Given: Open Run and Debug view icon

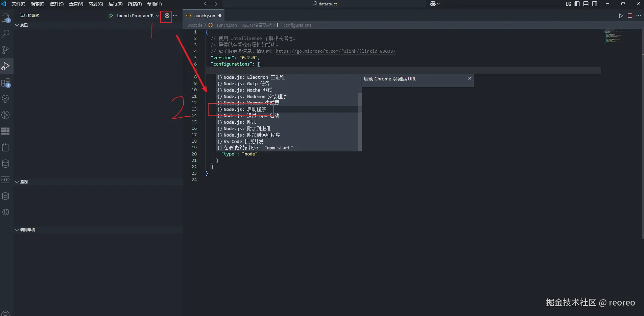Looking at the screenshot, I should (x=6, y=66).
